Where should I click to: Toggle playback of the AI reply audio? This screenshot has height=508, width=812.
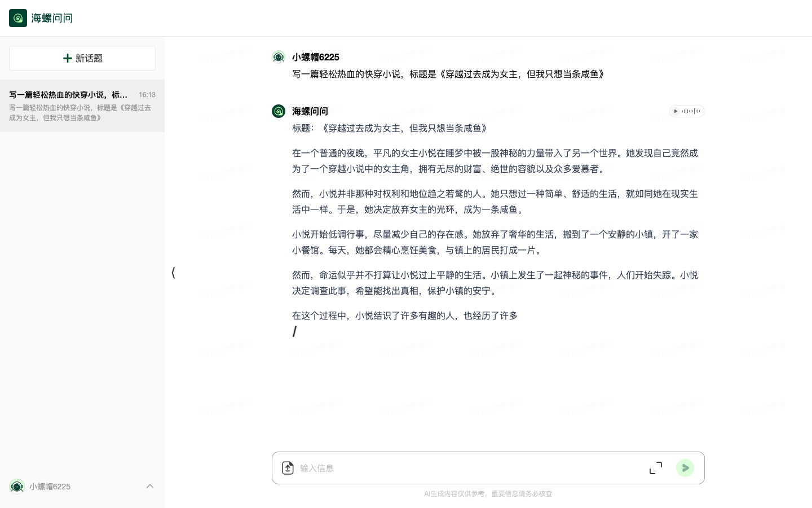point(676,111)
